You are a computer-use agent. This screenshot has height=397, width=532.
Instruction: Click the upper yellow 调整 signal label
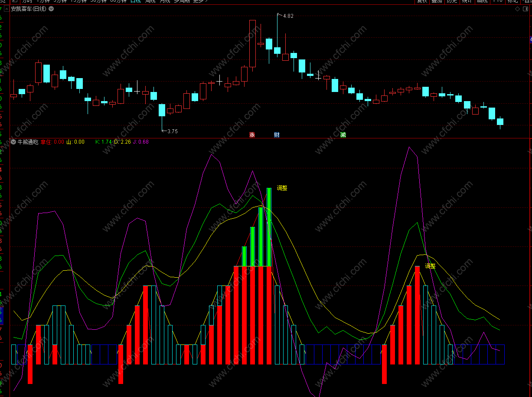[x=282, y=188]
